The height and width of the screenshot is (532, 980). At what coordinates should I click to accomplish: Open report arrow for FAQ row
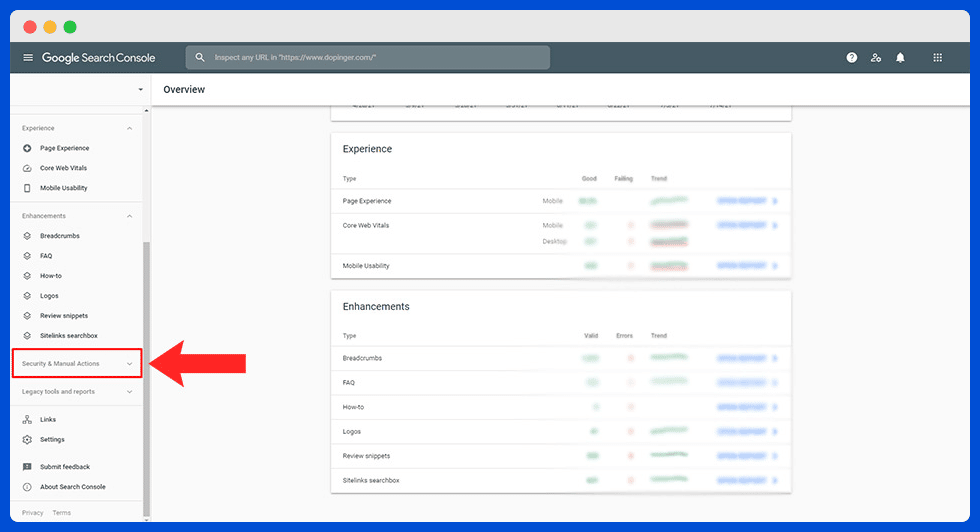[x=775, y=383]
